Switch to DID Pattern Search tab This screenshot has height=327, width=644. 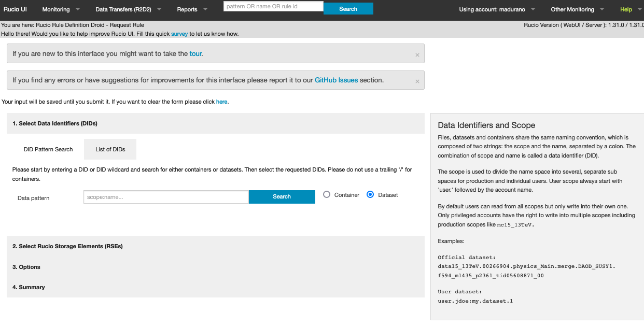(48, 149)
